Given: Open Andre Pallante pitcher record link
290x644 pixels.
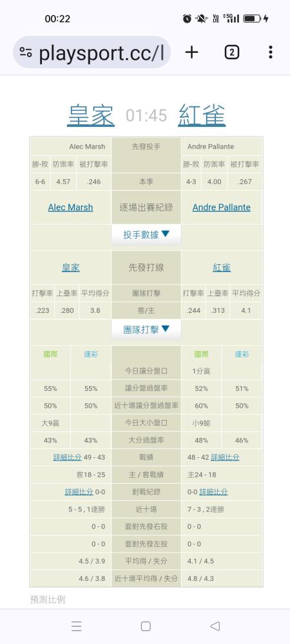Looking at the screenshot, I should coord(222,207).
